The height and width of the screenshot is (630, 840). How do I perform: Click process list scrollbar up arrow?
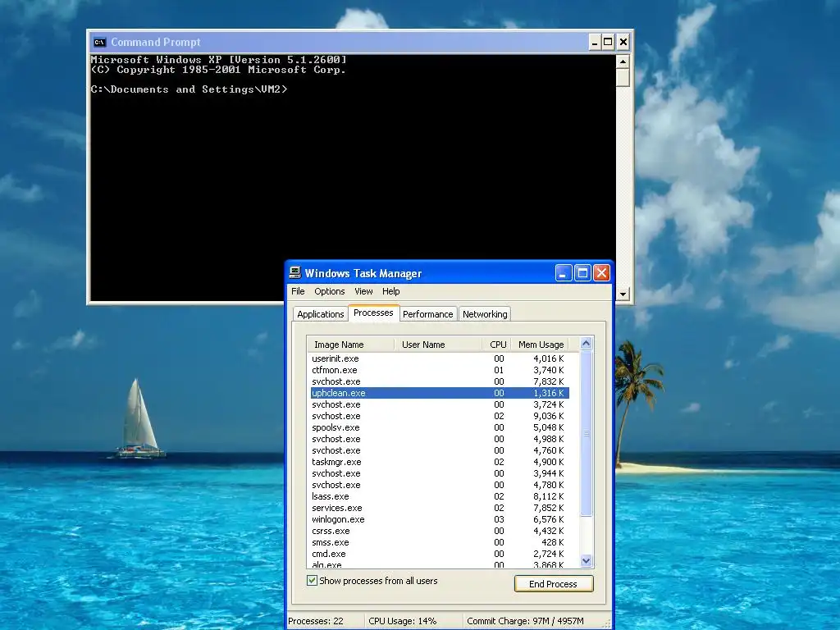[x=586, y=344]
